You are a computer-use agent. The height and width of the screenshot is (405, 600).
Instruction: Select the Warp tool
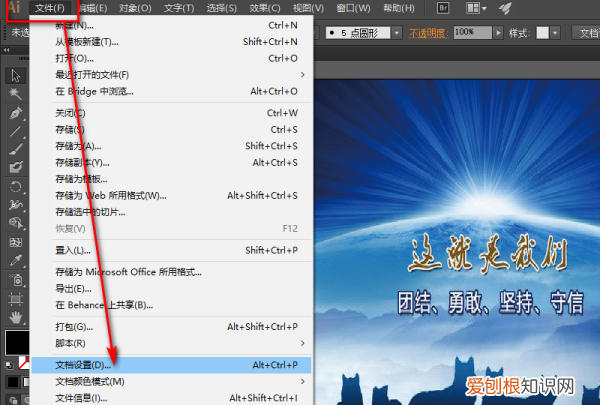(16, 205)
